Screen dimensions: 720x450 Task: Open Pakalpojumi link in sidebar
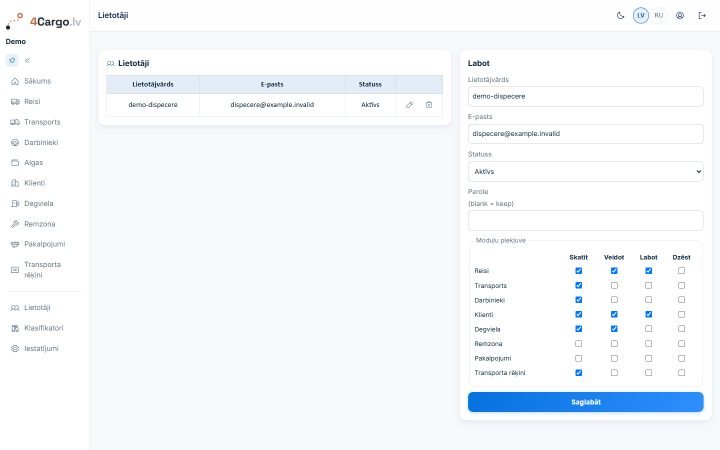pyautogui.click(x=45, y=244)
